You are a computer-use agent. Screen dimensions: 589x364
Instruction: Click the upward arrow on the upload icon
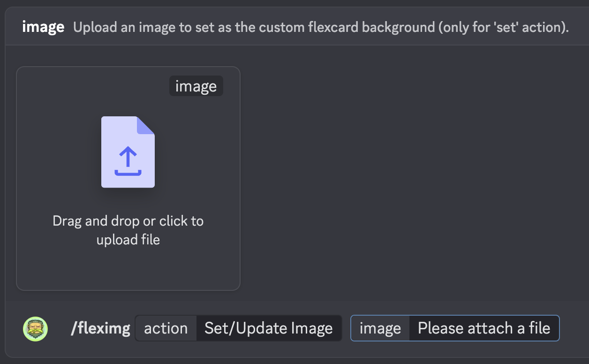point(128,157)
